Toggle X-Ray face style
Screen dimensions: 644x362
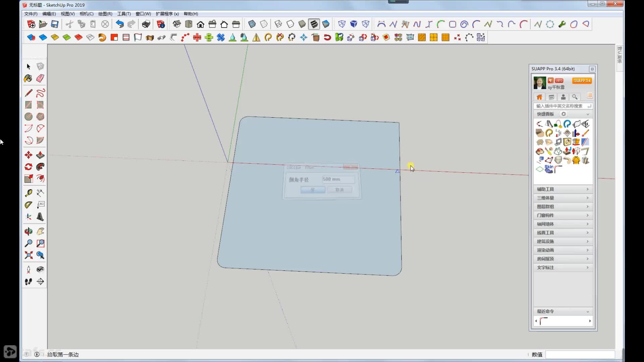pos(252,24)
